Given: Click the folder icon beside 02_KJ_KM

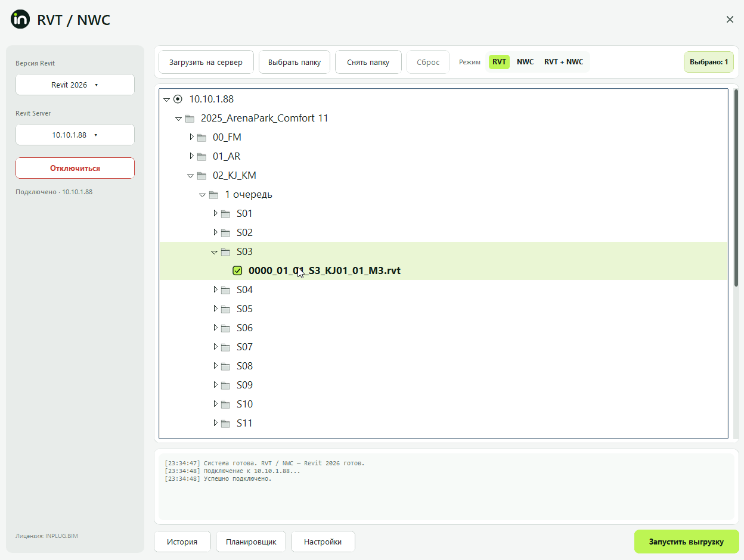Looking at the screenshot, I should pos(201,176).
